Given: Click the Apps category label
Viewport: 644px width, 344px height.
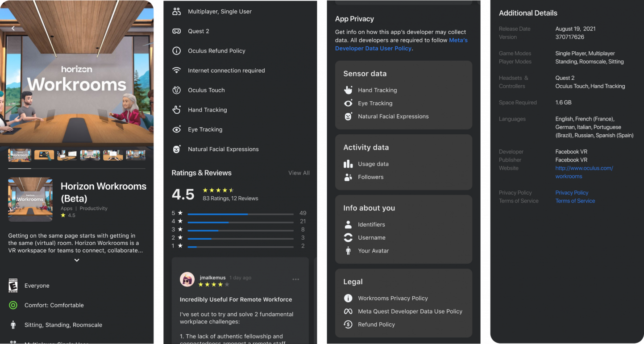Looking at the screenshot, I should [x=66, y=208].
